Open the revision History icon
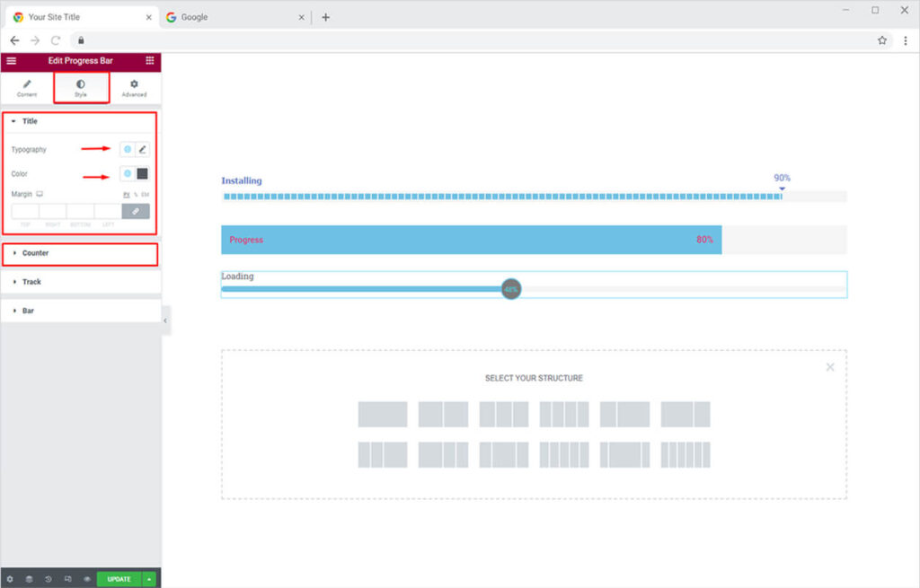This screenshot has width=920, height=588. [x=49, y=579]
